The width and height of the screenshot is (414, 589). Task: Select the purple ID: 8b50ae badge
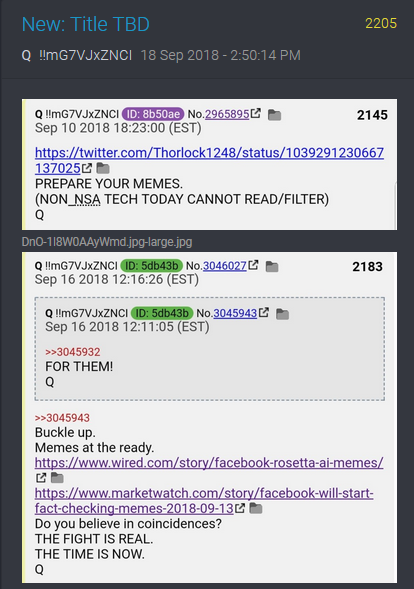153,114
